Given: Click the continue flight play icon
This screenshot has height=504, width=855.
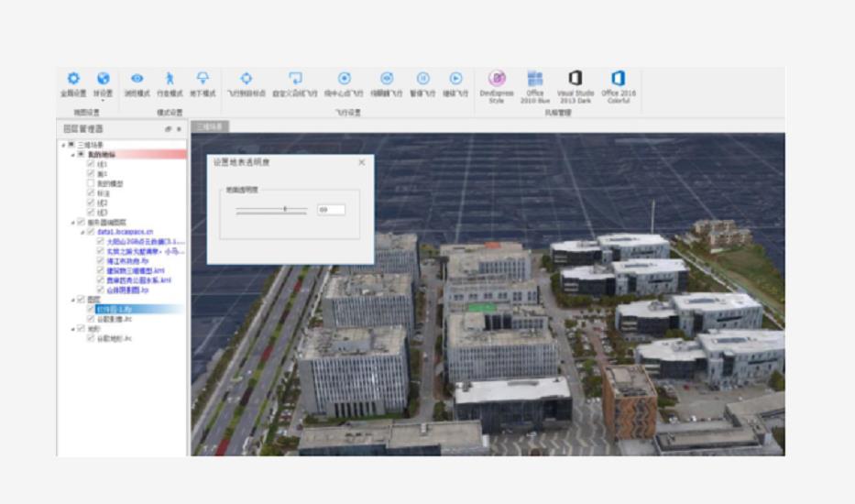Looking at the screenshot, I should (x=455, y=79).
